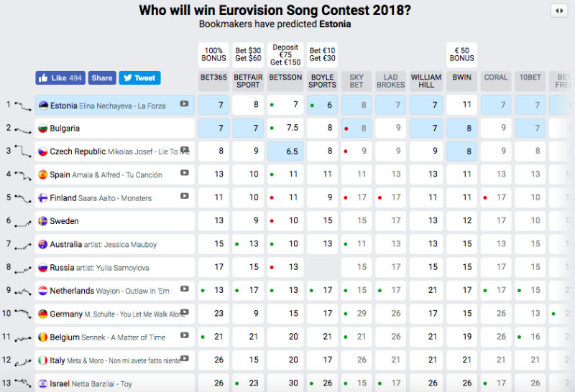
Task: Open the Australia Jessica Mauboy row
Action: click(x=115, y=244)
